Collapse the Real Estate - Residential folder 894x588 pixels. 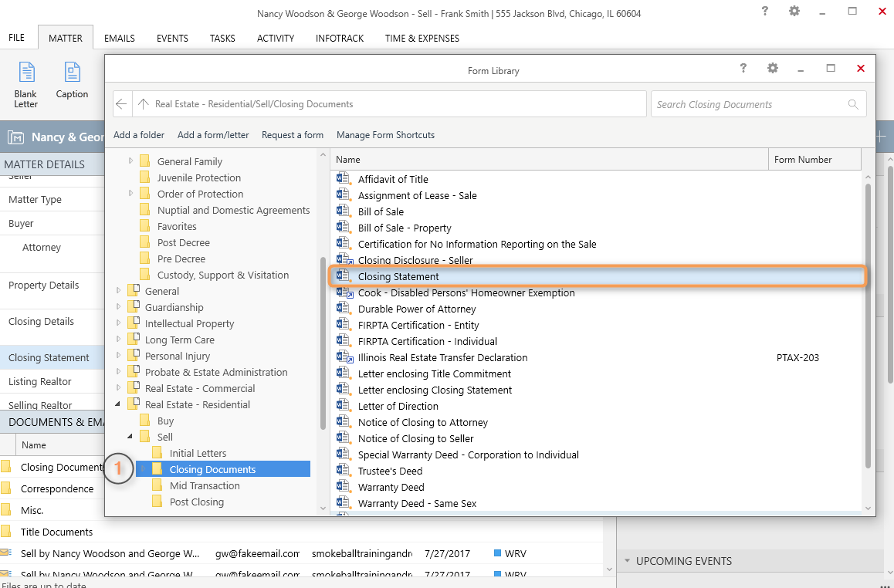[119, 404]
